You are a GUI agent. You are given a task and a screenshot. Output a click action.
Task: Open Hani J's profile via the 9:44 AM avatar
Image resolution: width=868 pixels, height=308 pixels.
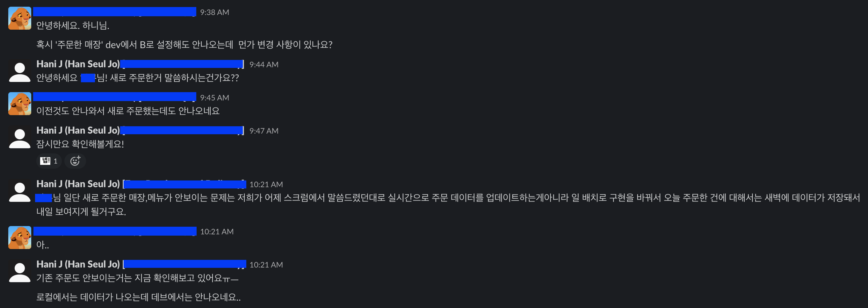tap(19, 70)
